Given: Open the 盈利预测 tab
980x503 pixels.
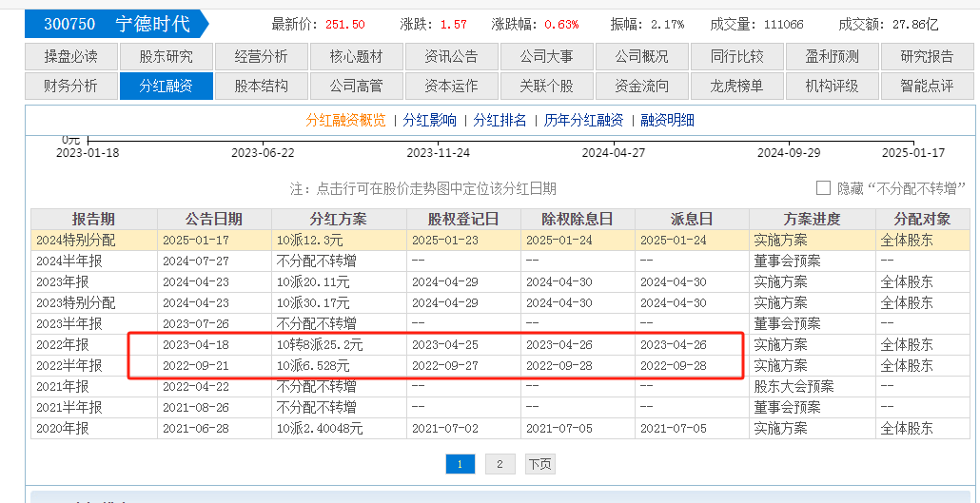Looking at the screenshot, I should tap(832, 57).
